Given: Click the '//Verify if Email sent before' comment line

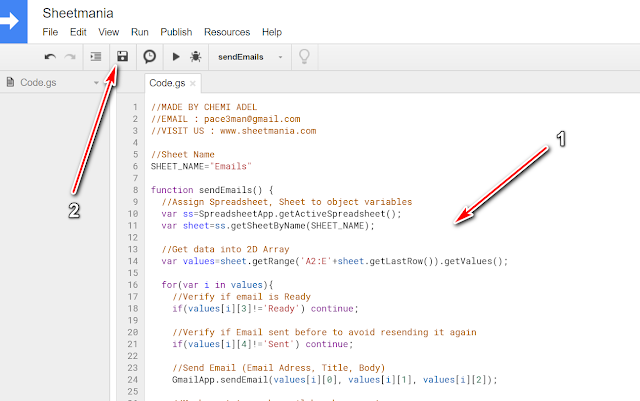Looking at the screenshot, I should click(x=324, y=332).
